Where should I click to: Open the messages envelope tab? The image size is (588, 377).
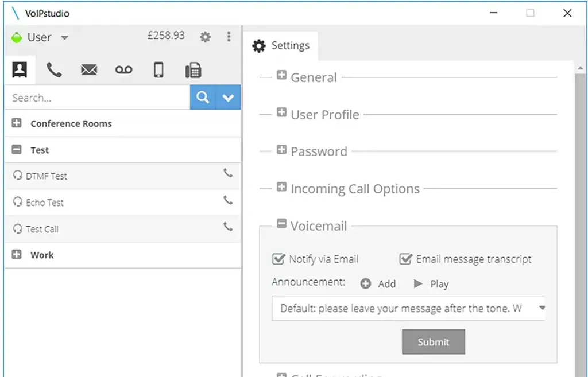point(89,71)
